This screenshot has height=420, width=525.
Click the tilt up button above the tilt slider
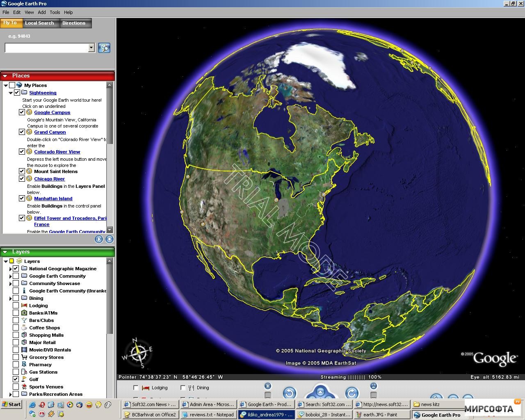pos(373,386)
